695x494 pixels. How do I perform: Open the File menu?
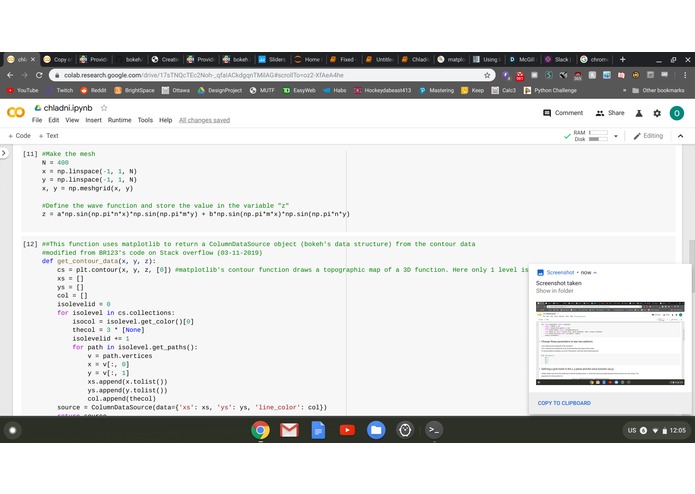[x=37, y=120]
